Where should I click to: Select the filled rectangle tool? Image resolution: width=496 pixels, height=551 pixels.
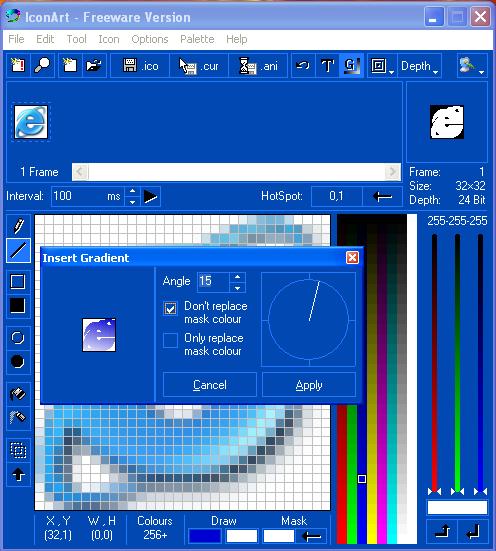pyautogui.click(x=18, y=306)
